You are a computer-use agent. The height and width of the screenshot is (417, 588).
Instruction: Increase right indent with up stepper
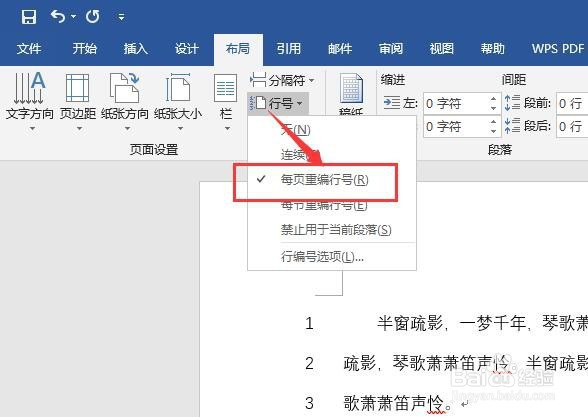click(x=494, y=122)
